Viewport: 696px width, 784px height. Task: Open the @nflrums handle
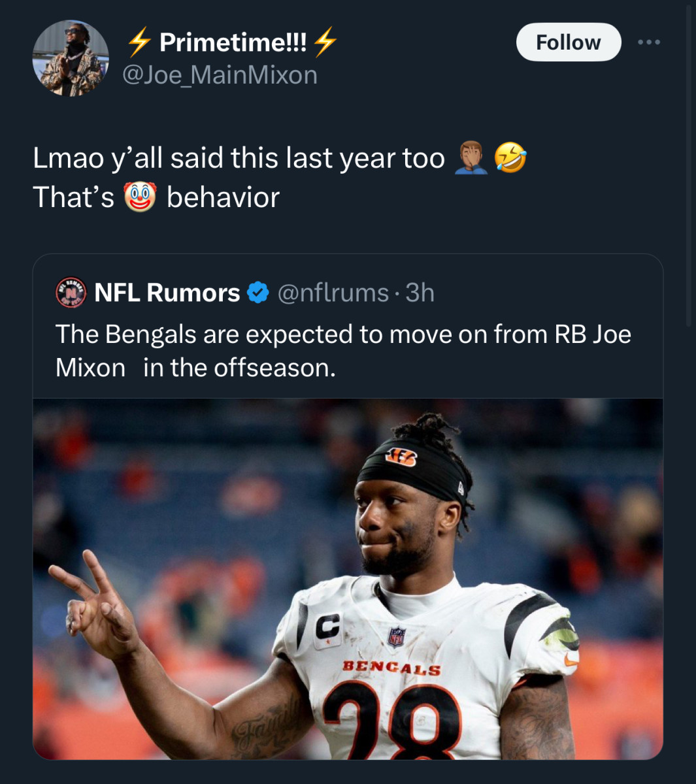333,293
